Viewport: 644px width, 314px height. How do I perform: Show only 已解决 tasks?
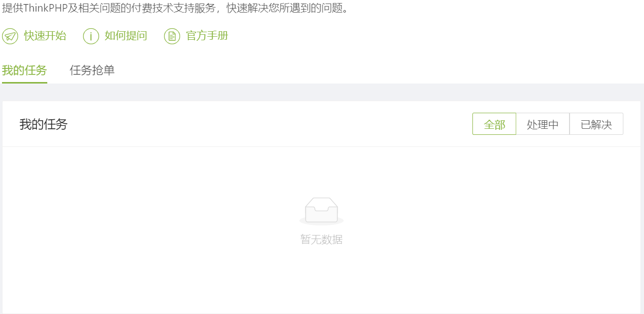pos(596,124)
